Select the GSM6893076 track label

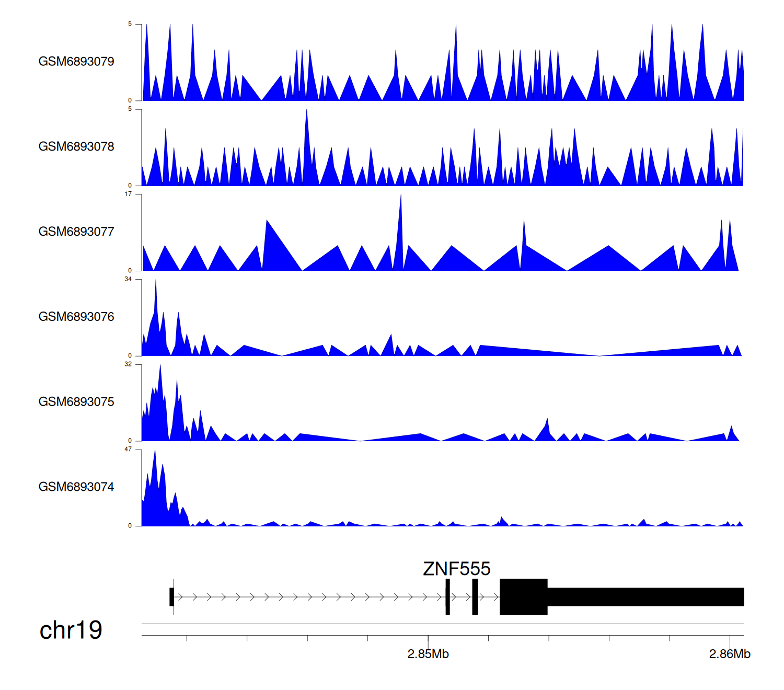[x=76, y=317]
